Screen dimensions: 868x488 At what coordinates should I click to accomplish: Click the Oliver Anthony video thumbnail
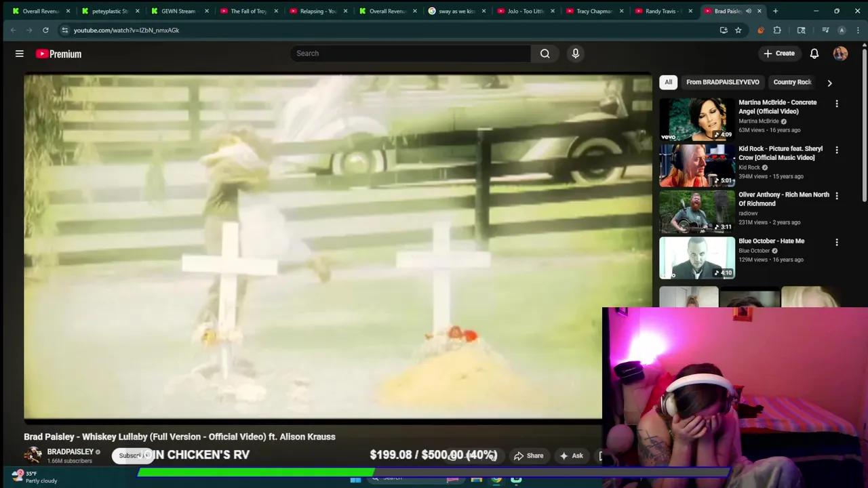(697, 211)
